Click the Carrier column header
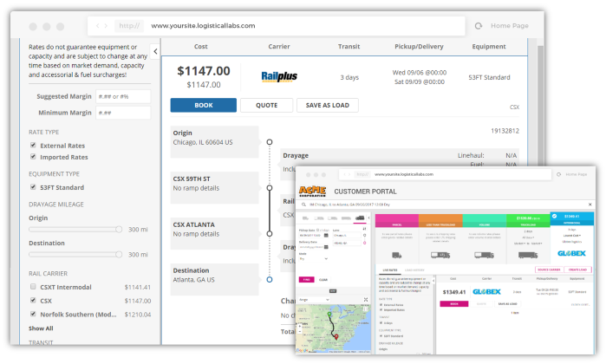The width and height of the screenshot is (606, 364). (278, 47)
